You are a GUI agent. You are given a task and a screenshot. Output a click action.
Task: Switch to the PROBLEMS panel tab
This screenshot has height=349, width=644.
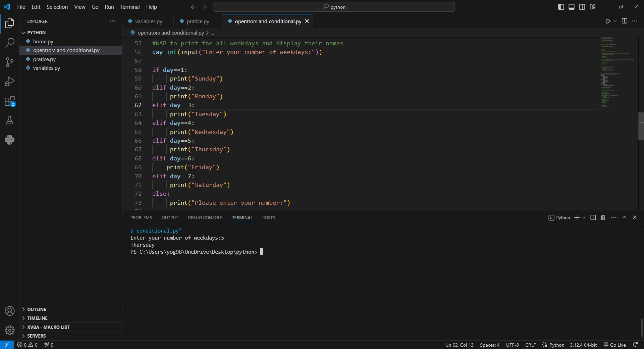pos(141,217)
